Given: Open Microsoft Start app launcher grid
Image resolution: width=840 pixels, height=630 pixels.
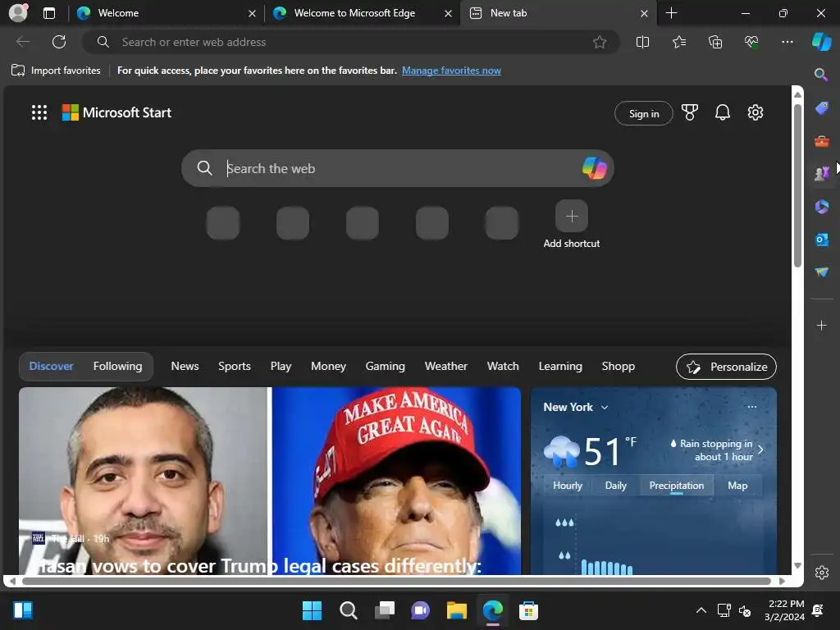Looking at the screenshot, I should click(x=39, y=112).
